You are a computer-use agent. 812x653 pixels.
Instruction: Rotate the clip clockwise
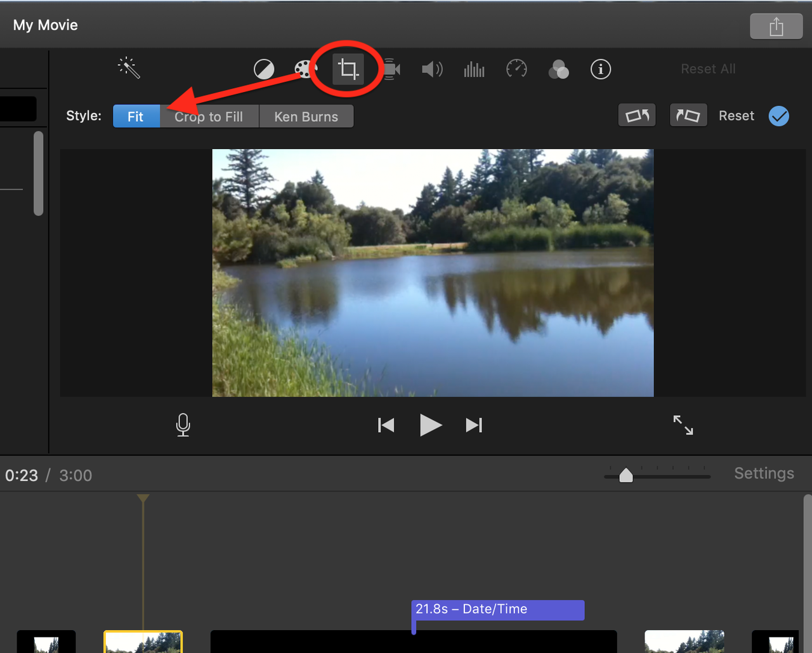[x=688, y=115]
